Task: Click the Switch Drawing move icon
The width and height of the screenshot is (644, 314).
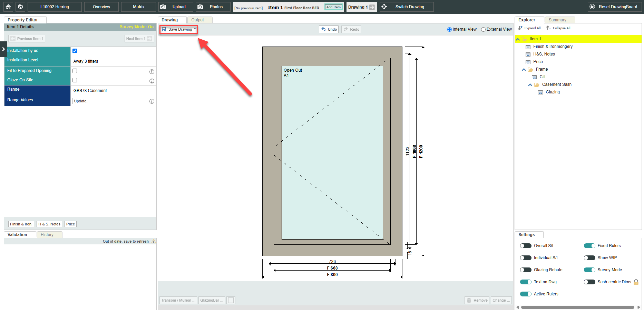Action: (x=384, y=7)
